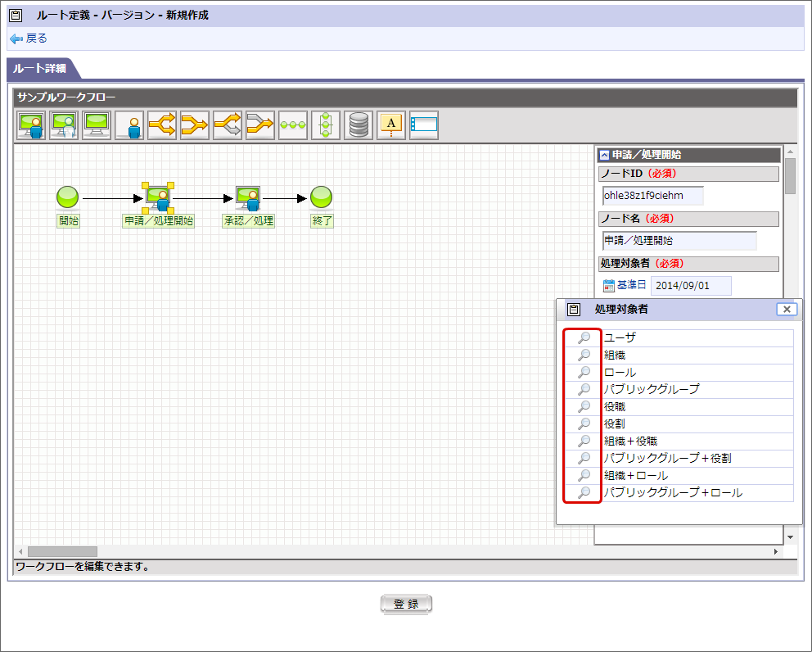Image resolution: width=812 pixels, height=652 pixels.
Task: Click the 組織＋ロール text row
Action: pos(636,476)
